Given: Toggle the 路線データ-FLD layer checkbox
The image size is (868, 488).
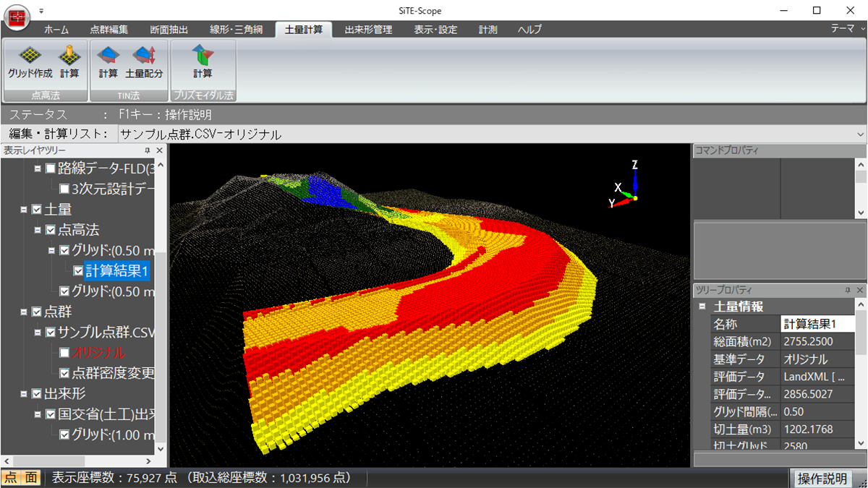Looking at the screenshot, I should point(50,168).
